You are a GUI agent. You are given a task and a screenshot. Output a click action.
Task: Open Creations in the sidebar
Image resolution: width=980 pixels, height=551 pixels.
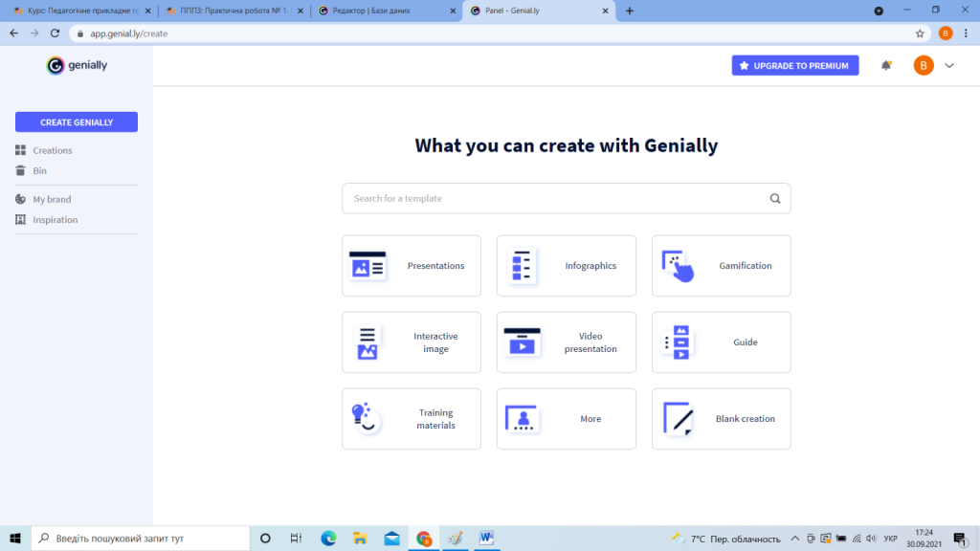[x=52, y=150]
